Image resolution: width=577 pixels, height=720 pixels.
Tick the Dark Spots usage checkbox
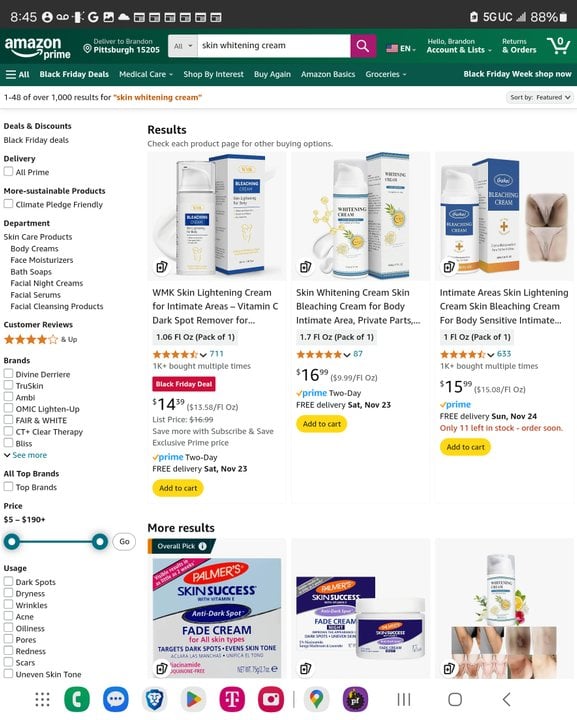pos(8,581)
